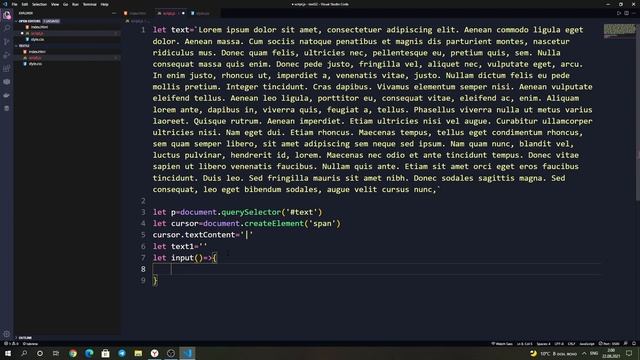Click Watch Sass in the status bar
640x360 pixels.
point(502,344)
